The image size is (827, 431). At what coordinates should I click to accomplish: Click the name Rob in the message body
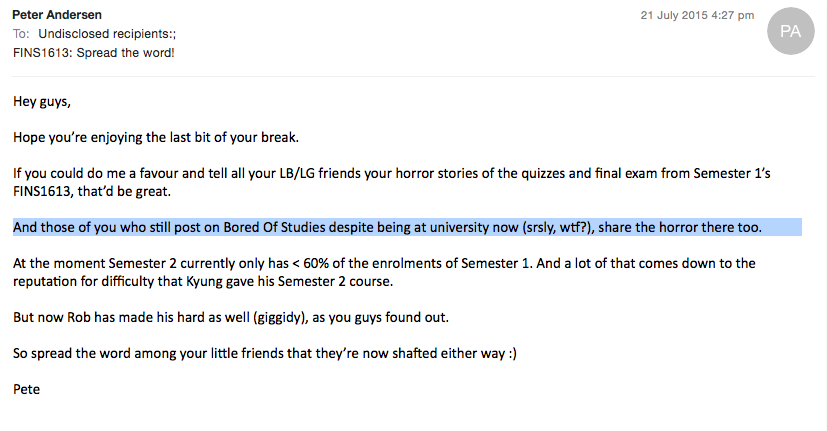[79, 318]
